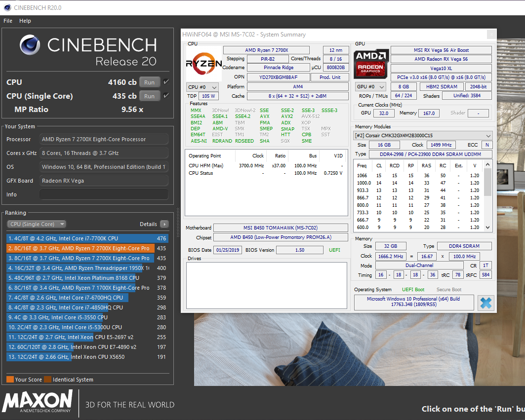The width and height of the screenshot is (525, 420).
Task: Select the Core i7-4850HQ ranking row
Action: coord(87,307)
